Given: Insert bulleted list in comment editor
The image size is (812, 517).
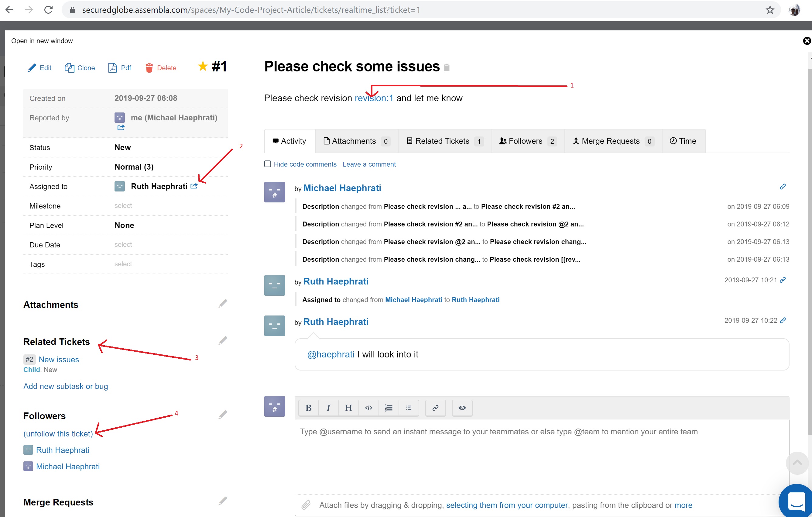Looking at the screenshot, I should coord(409,408).
